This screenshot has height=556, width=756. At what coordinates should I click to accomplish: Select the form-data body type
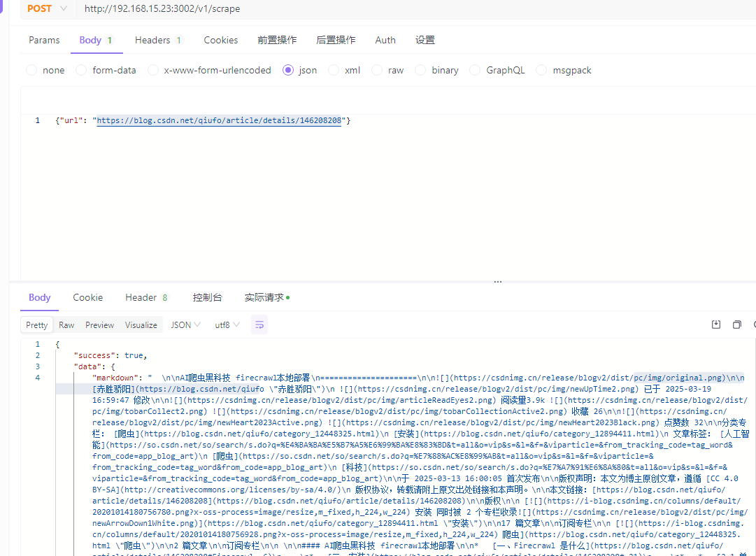click(106, 71)
